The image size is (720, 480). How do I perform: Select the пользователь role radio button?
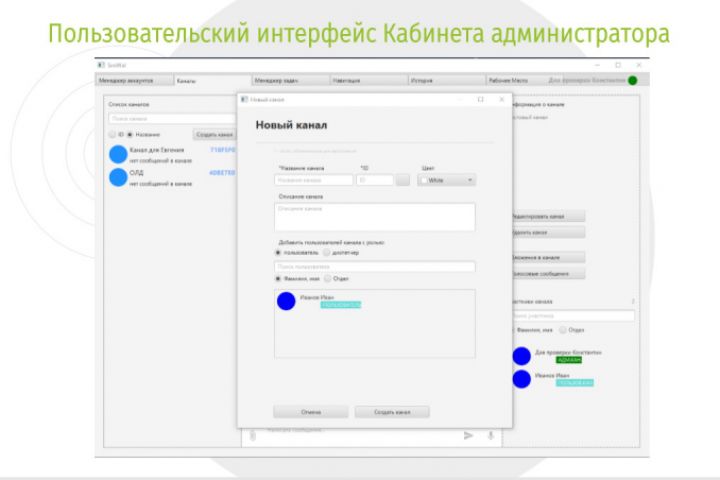tap(278, 253)
